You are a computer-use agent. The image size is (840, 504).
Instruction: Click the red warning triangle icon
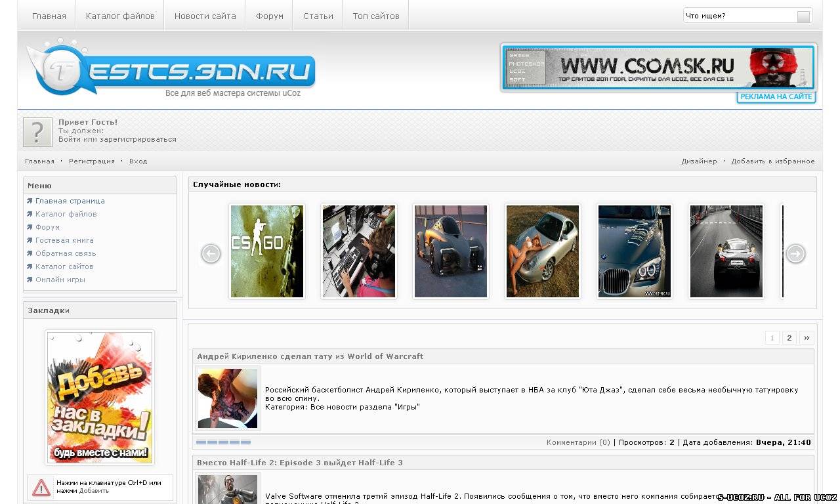click(x=41, y=488)
